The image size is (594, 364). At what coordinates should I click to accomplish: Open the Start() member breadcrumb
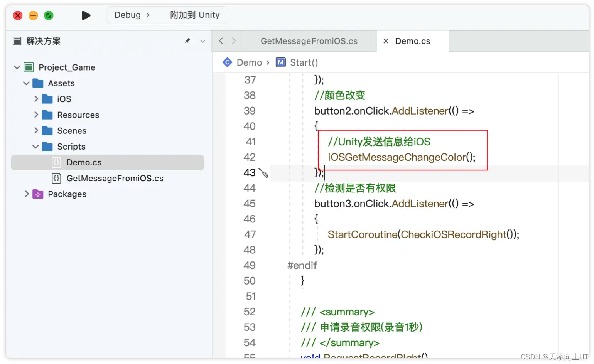304,62
